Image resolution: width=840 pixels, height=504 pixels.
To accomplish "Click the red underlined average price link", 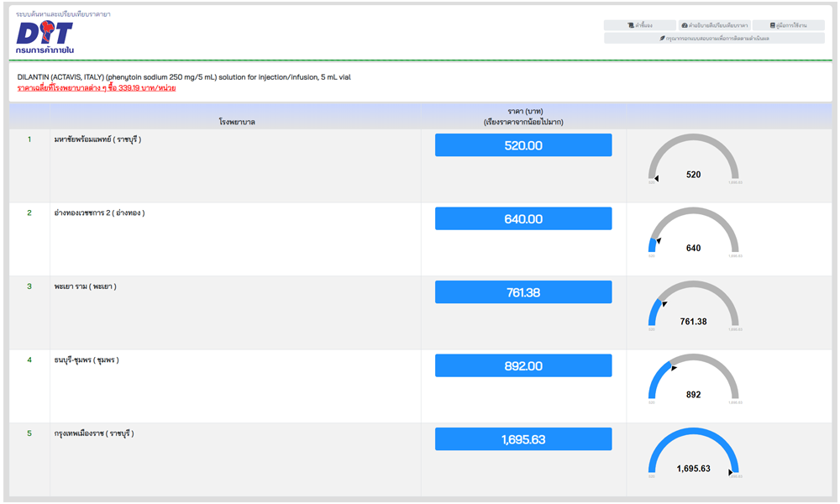I will pyautogui.click(x=97, y=88).
